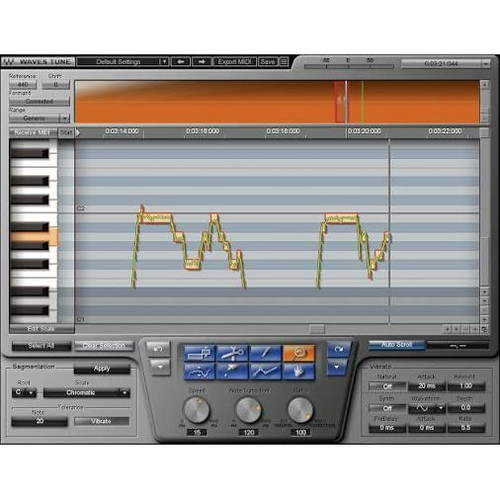Image resolution: width=500 pixels, height=500 pixels.
Task: Click the Speed value box showing 15
Action: (x=197, y=433)
